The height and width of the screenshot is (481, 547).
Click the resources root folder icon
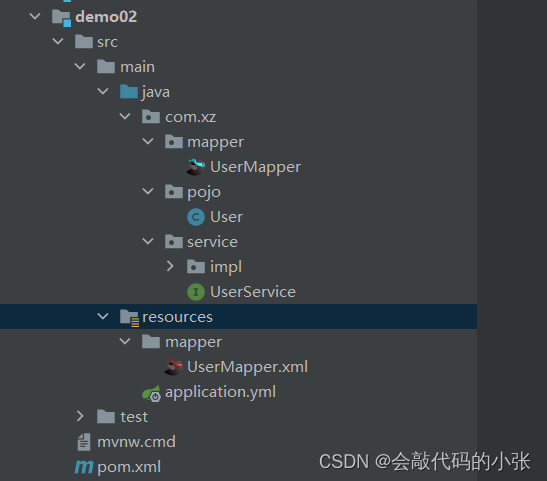[129, 318]
